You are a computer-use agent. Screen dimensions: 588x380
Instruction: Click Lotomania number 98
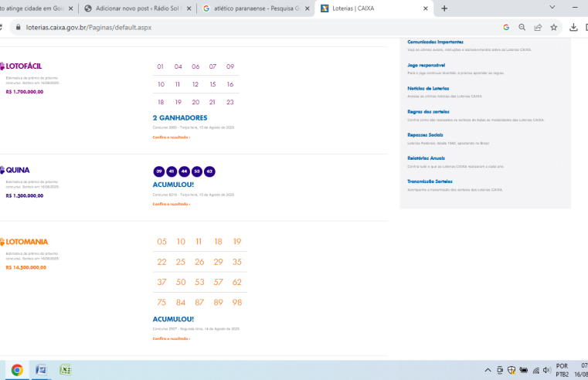coord(237,303)
